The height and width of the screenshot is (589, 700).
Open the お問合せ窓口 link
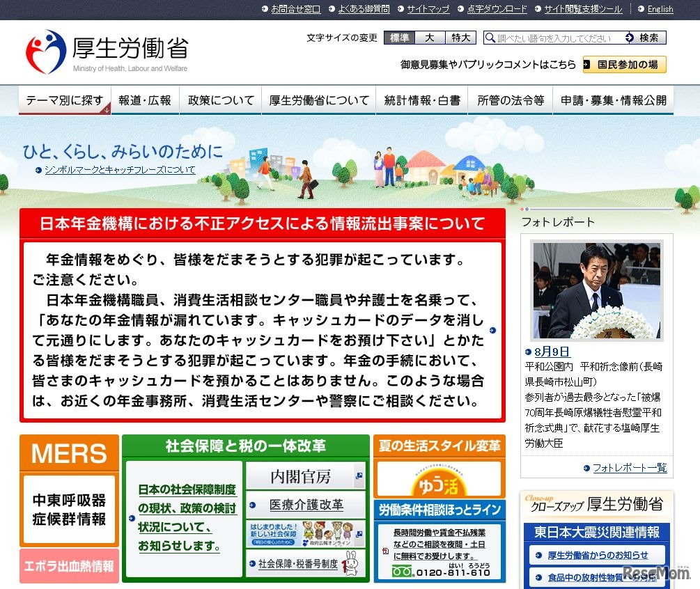coord(295,9)
